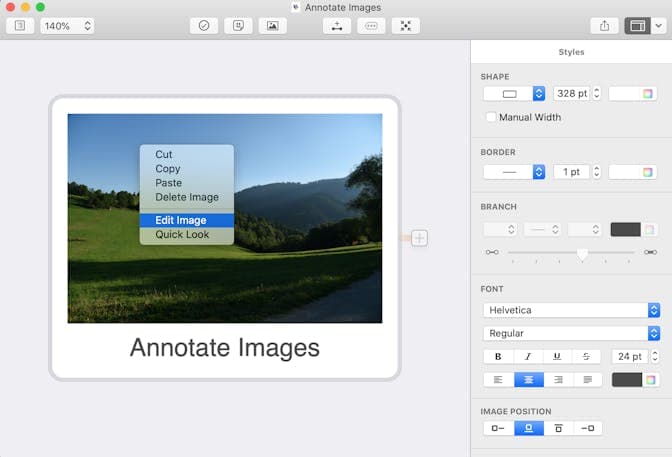Image resolution: width=672 pixels, height=457 pixels.
Task: Open the Border color well
Action: [x=632, y=172]
